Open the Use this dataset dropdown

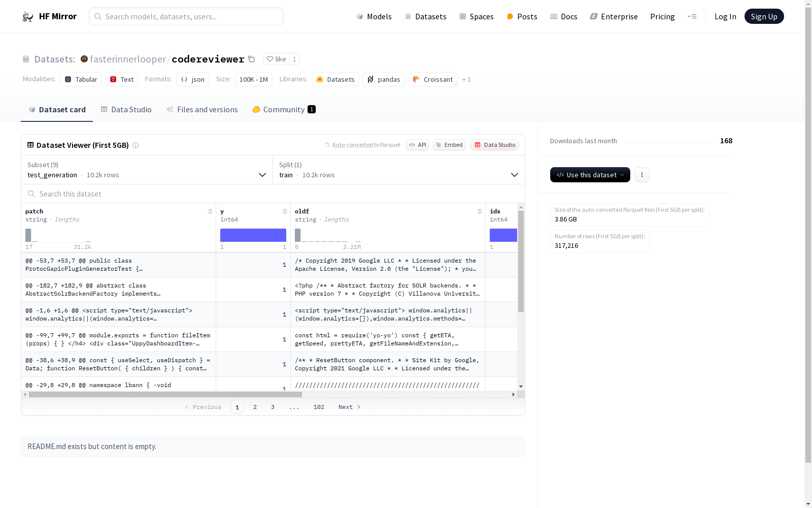click(x=590, y=175)
